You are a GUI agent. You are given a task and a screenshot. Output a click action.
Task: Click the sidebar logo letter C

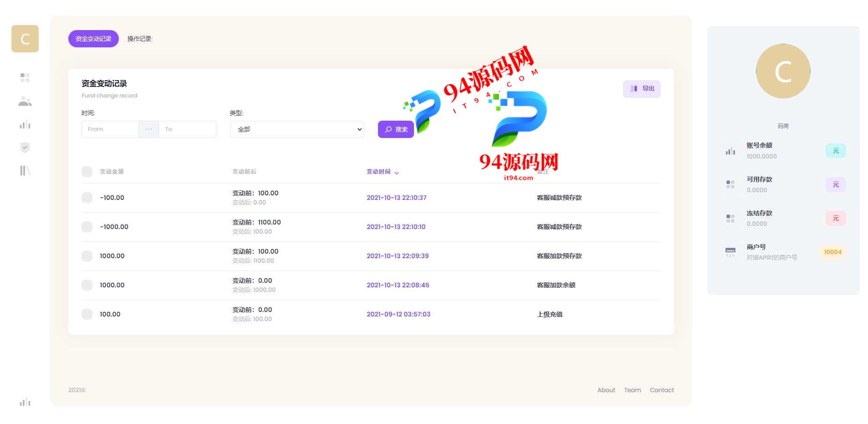coord(25,39)
